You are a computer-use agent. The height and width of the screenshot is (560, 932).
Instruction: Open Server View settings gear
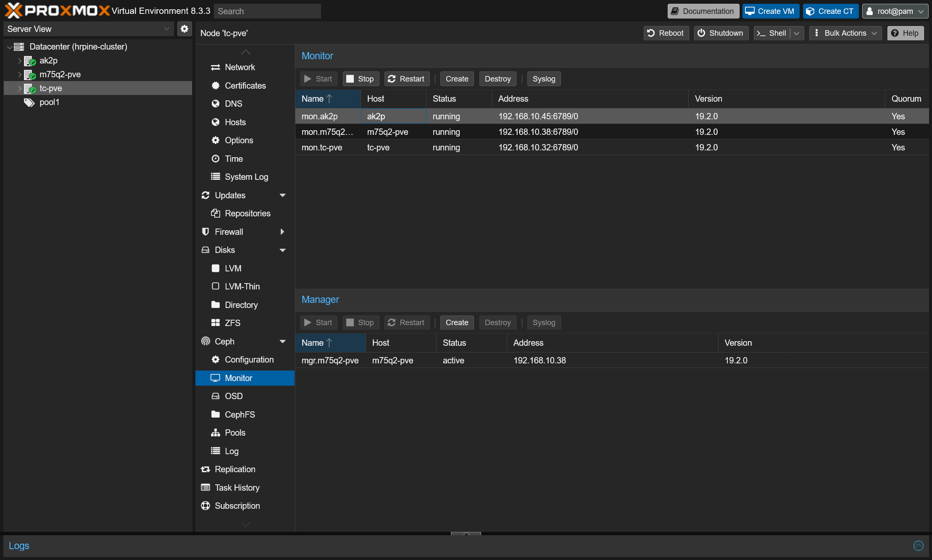click(x=184, y=29)
